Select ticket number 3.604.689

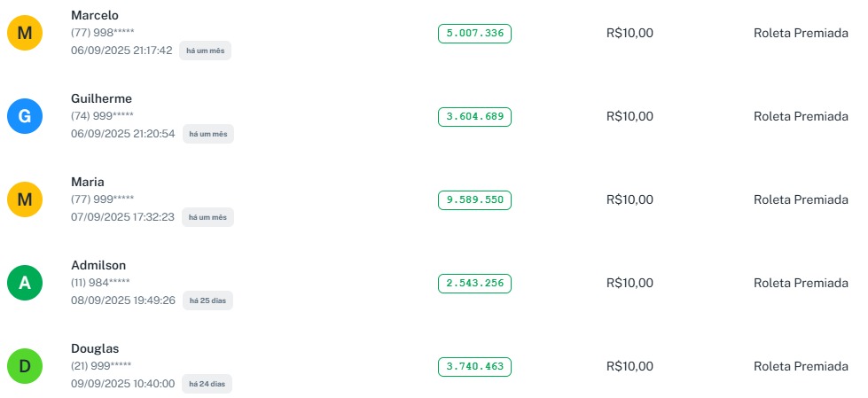click(x=474, y=116)
